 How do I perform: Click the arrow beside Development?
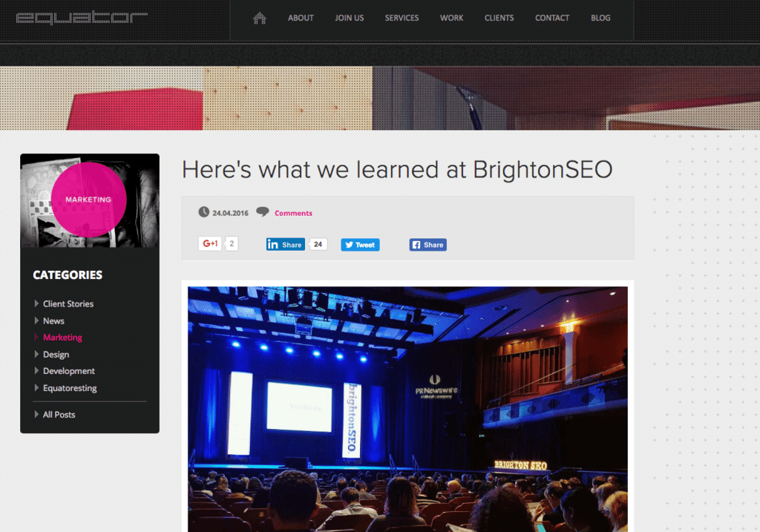coord(36,371)
